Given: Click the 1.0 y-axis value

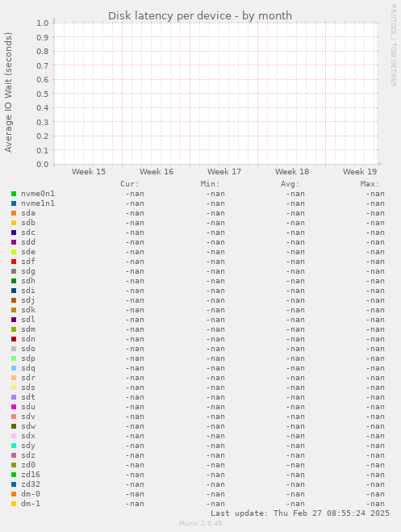Looking at the screenshot, I should point(43,23).
